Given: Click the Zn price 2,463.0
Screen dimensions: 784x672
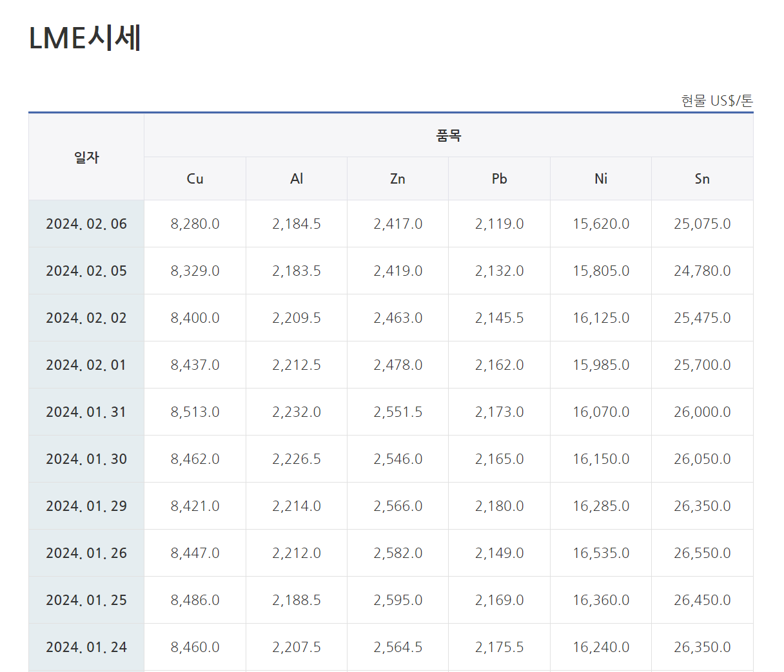Looking at the screenshot, I should [398, 318].
